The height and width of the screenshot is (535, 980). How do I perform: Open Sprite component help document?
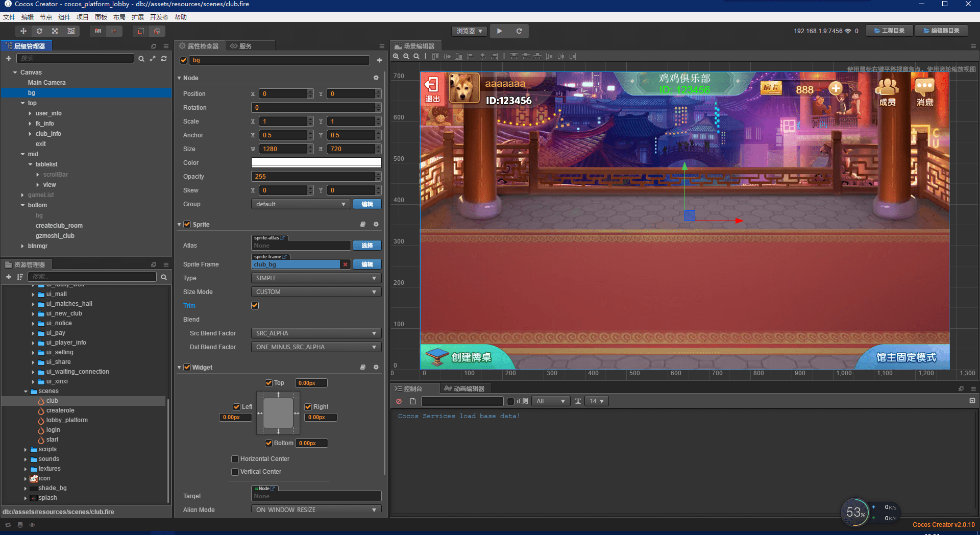(363, 225)
